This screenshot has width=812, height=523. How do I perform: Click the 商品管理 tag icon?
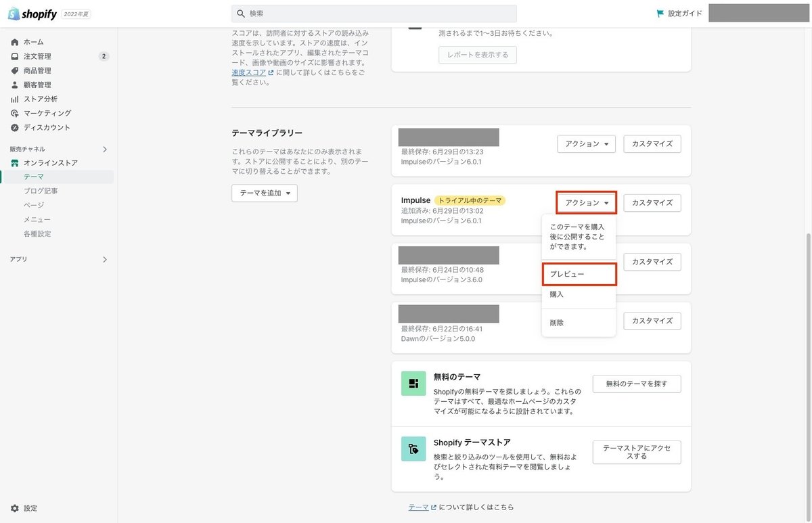(x=15, y=70)
